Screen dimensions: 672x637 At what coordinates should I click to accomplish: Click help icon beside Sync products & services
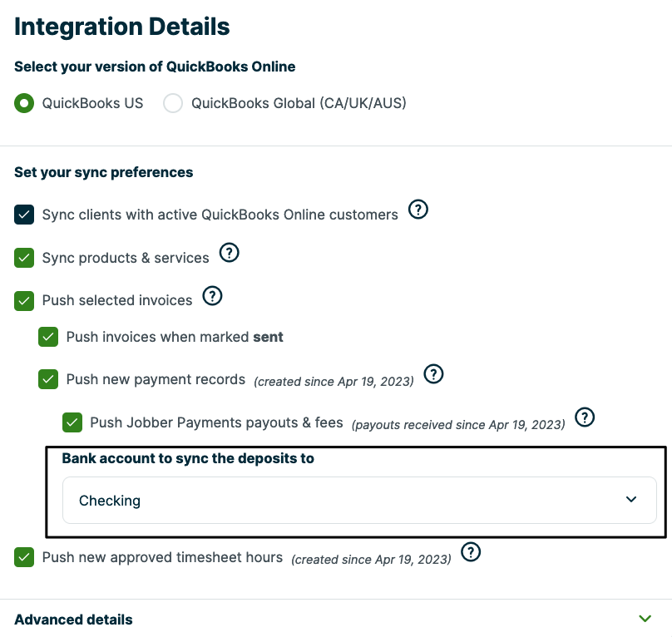pyautogui.click(x=229, y=253)
